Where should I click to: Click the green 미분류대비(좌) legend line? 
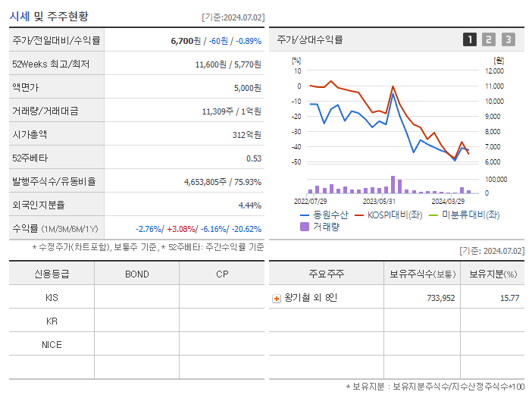click(433, 215)
